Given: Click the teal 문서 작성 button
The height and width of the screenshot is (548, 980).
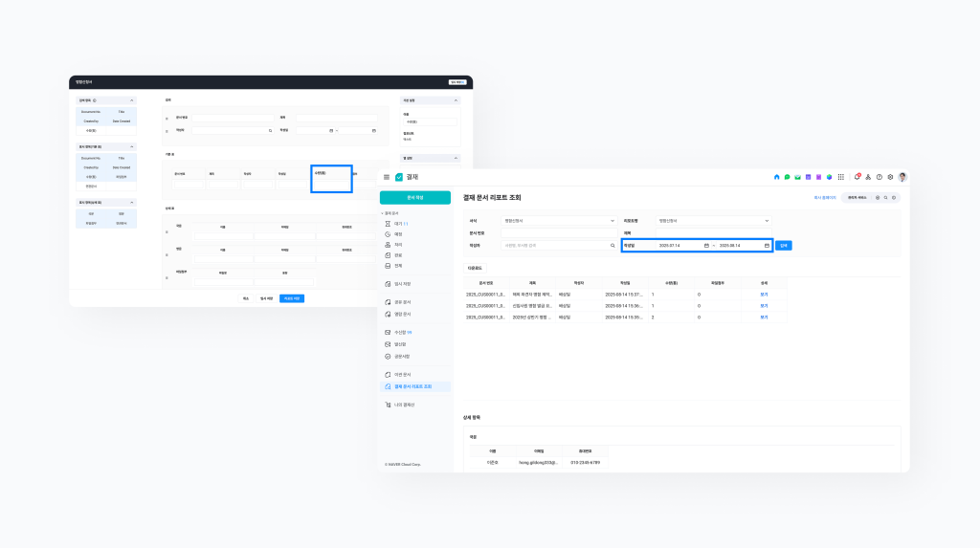Looking at the screenshot, I should tap(414, 197).
